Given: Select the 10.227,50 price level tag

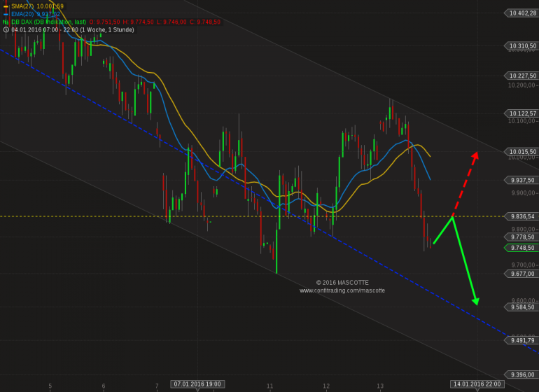Looking at the screenshot, I should [521, 76].
